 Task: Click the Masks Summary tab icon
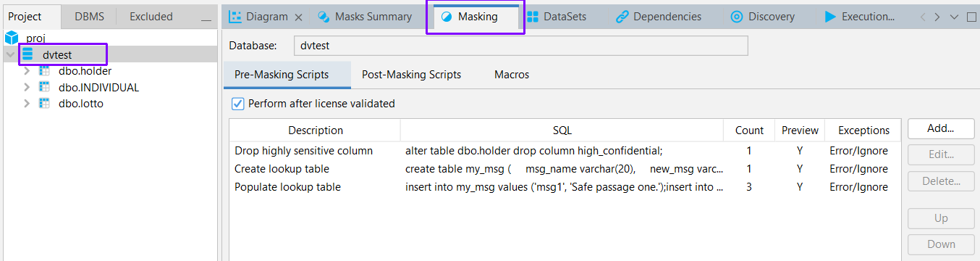click(x=324, y=17)
